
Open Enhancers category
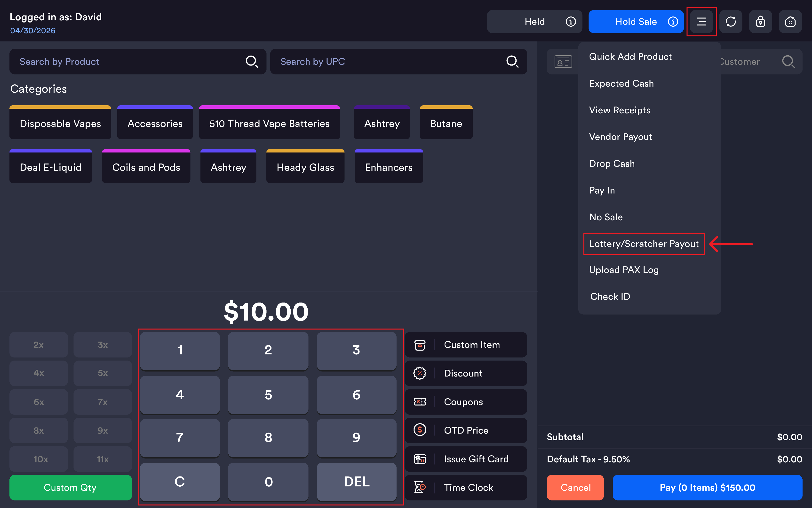(389, 166)
